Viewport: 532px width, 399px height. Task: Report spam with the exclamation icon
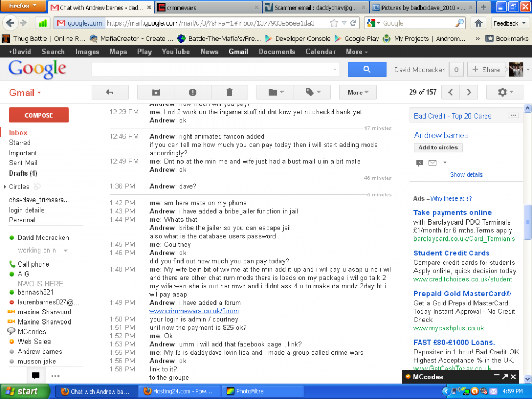point(193,92)
